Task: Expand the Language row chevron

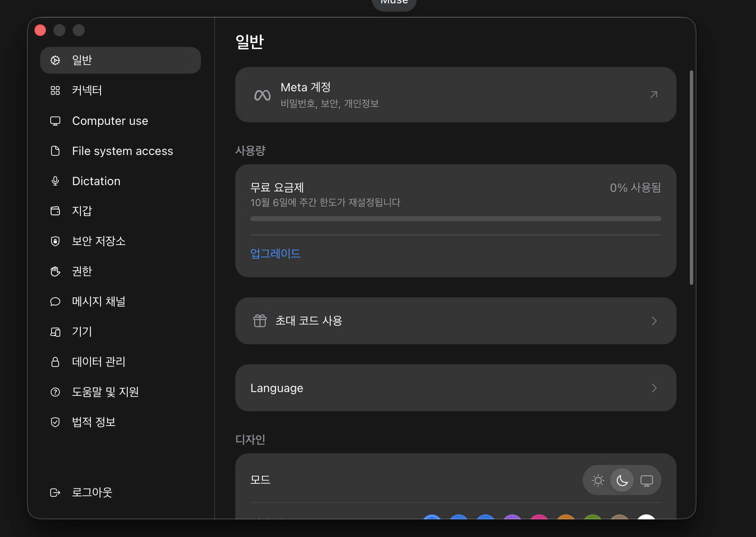Action: [654, 388]
